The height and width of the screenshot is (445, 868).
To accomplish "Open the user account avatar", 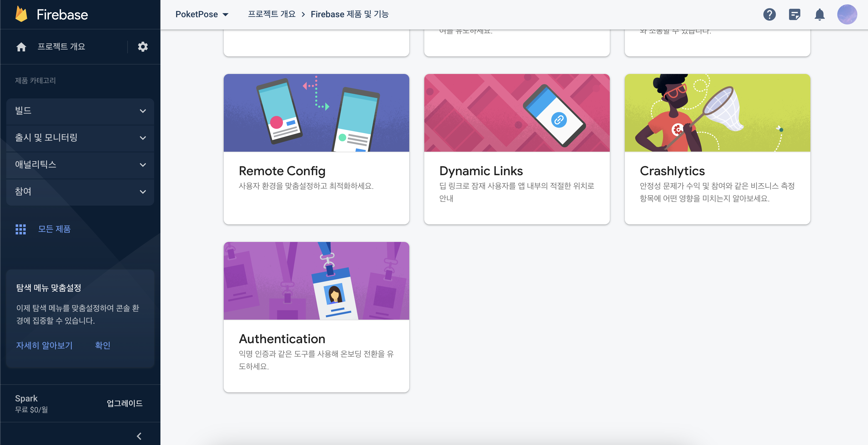I will (x=847, y=14).
